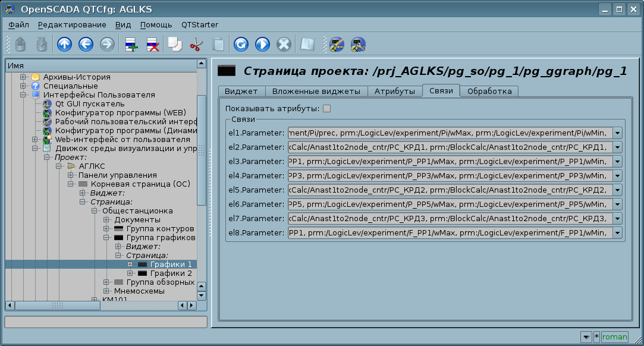Image resolution: width=644 pixels, height=346 pixels.
Task: Select 'Графики 2' in the tree
Action: tap(171, 273)
